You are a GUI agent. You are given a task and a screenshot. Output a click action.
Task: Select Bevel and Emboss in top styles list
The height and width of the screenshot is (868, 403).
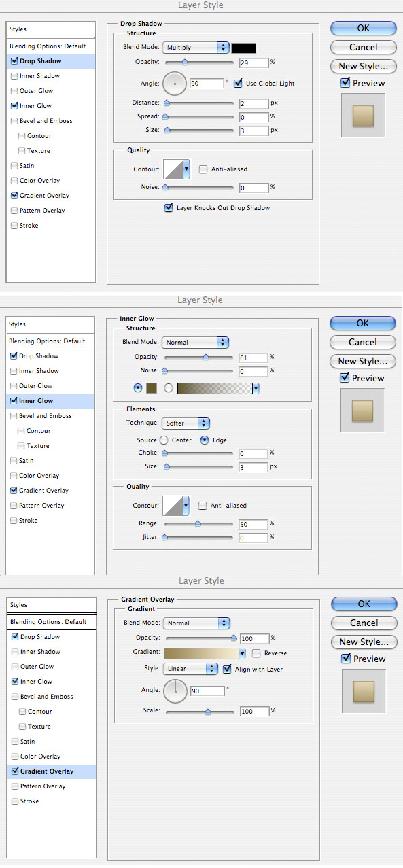point(46,121)
